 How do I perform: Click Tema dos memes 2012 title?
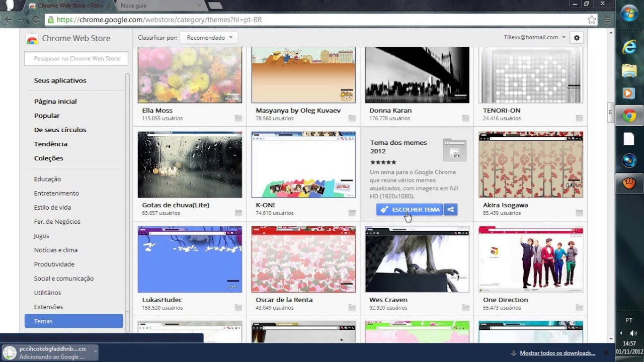click(x=398, y=147)
